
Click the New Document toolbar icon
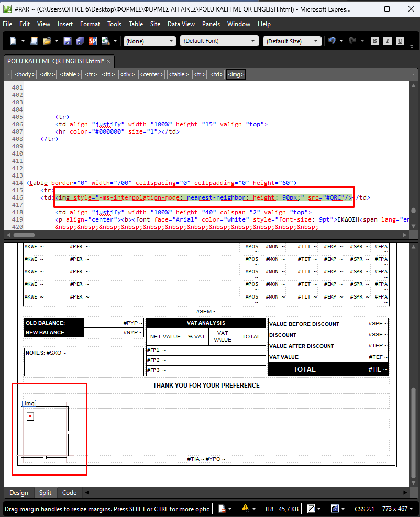click(13, 41)
